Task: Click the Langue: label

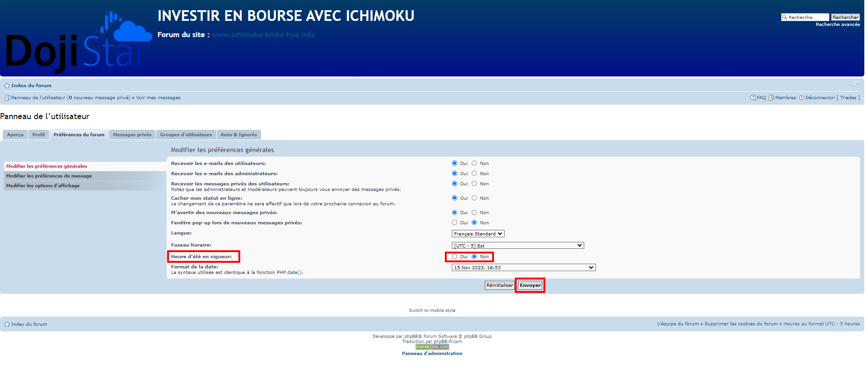Action: pos(181,233)
